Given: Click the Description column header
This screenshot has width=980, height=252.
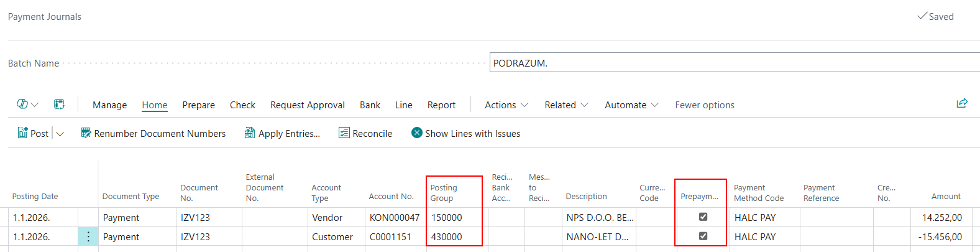Looking at the screenshot, I should tap(586, 197).
